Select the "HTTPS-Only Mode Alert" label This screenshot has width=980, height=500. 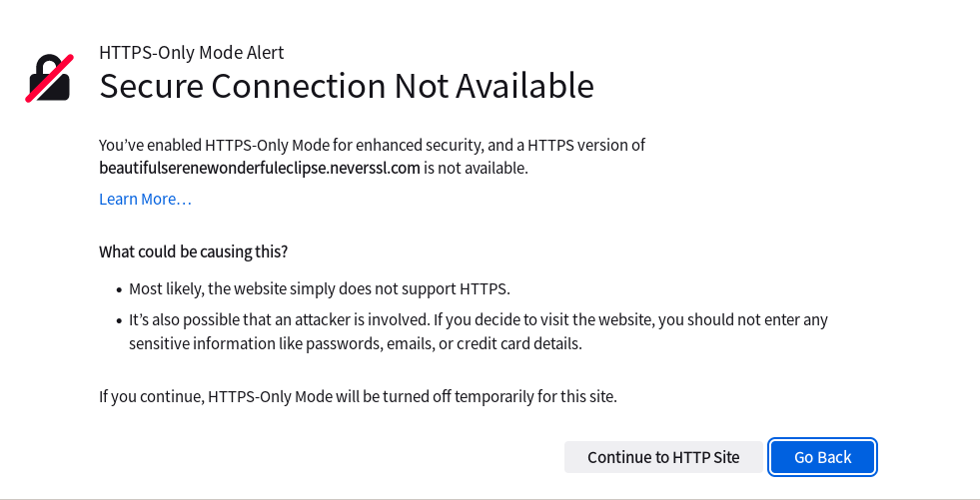pos(191,53)
